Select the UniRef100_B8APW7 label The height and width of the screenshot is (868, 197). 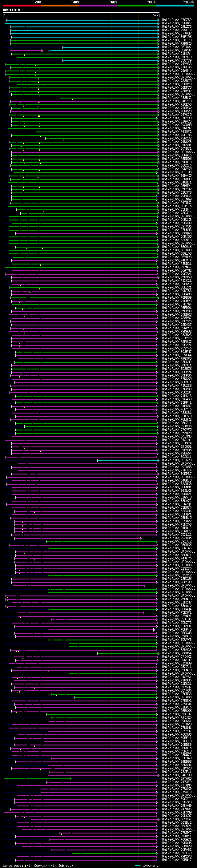pos(177,50)
